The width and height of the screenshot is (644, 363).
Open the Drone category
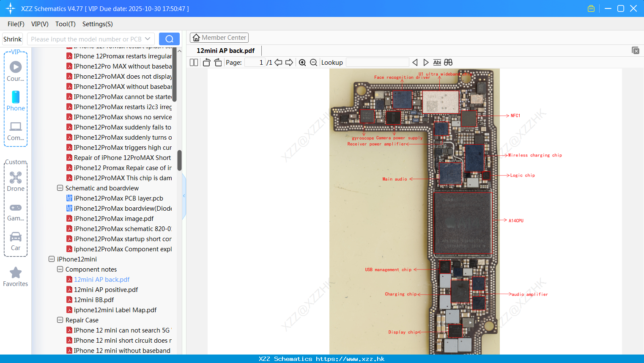[16, 181]
